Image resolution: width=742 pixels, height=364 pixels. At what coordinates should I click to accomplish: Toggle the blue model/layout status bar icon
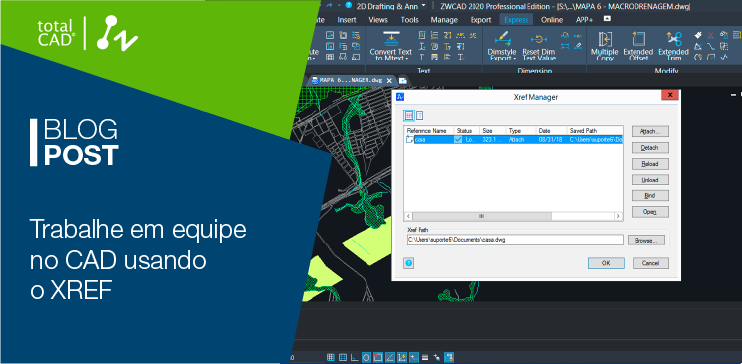click(x=449, y=357)
